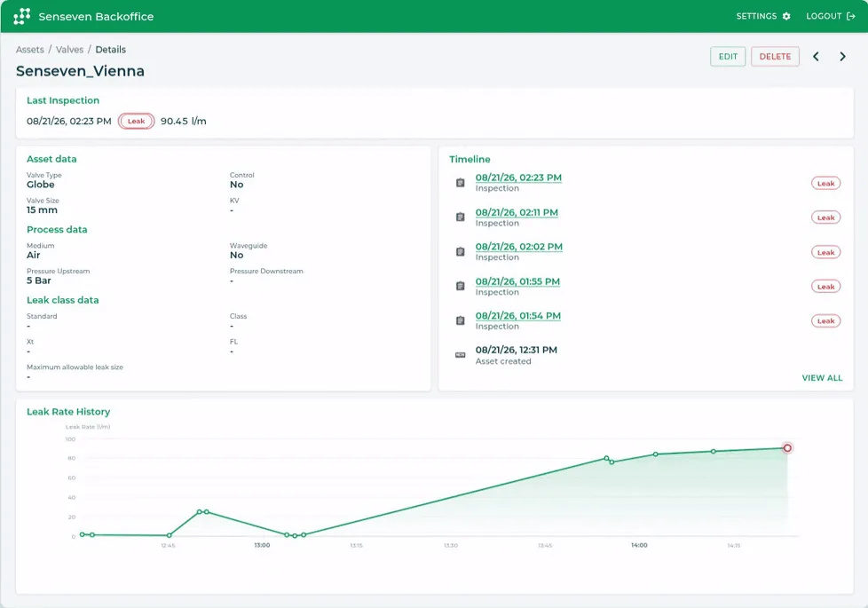The width and height of the screenshot is (868, 608).
Task: Open the 08/21/26, 02:23 PM inspection link
Action: [518, 178]
